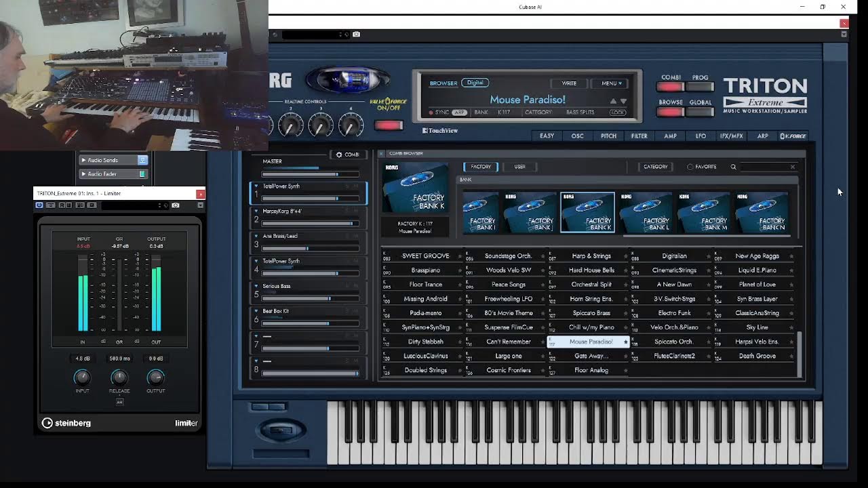This screenshot has width=868, height=488.
Task: Click realtime control knob 4
Action: pos(351,125)
